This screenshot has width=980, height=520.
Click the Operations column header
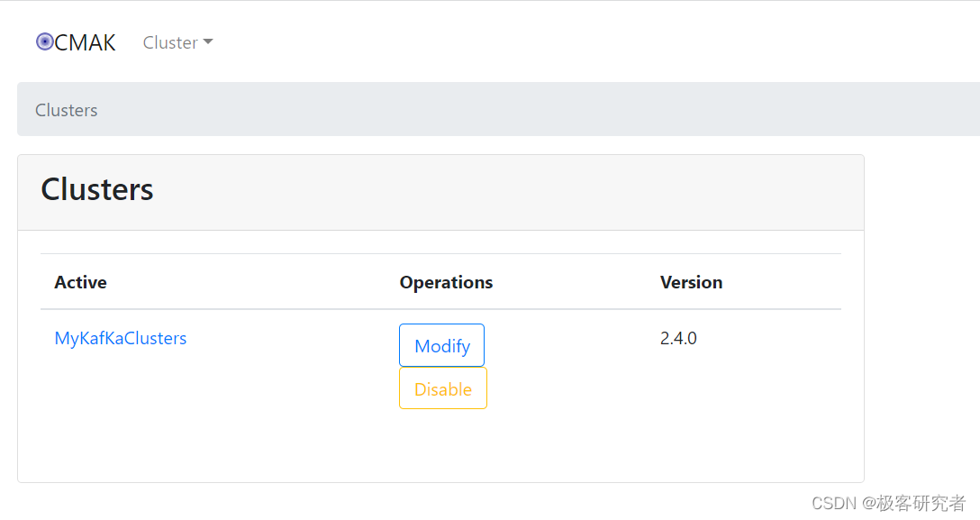point(446,282)
